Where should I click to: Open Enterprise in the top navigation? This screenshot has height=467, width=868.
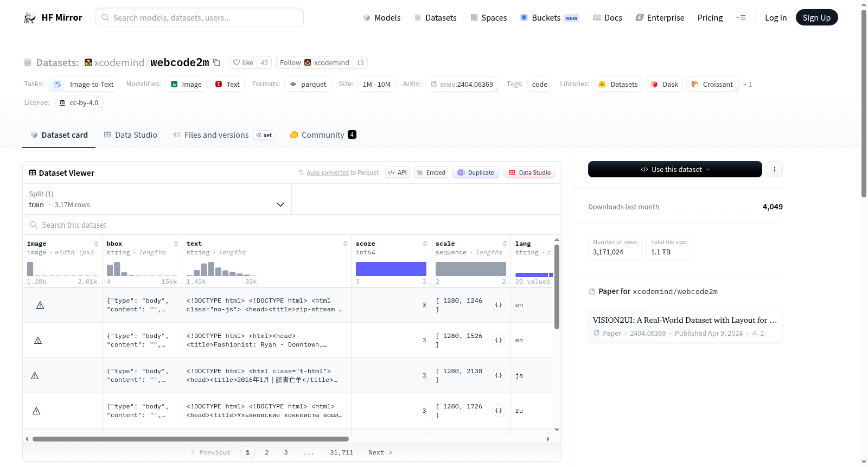coord(660,18)
